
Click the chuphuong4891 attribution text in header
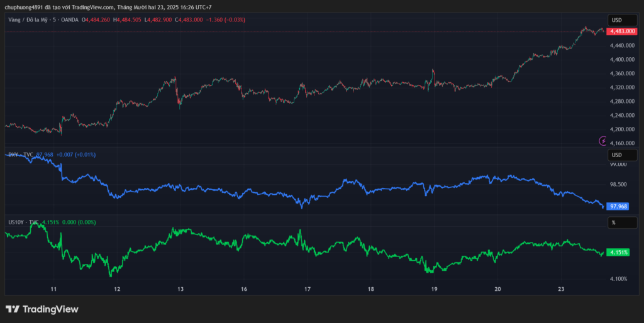click(x=28, y=7)
